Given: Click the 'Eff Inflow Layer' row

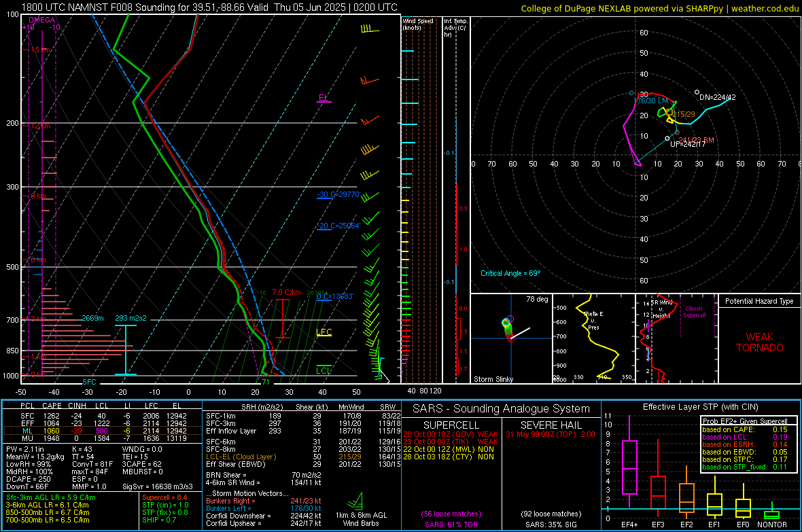Looking at the screenshot, I should (303, 431).
